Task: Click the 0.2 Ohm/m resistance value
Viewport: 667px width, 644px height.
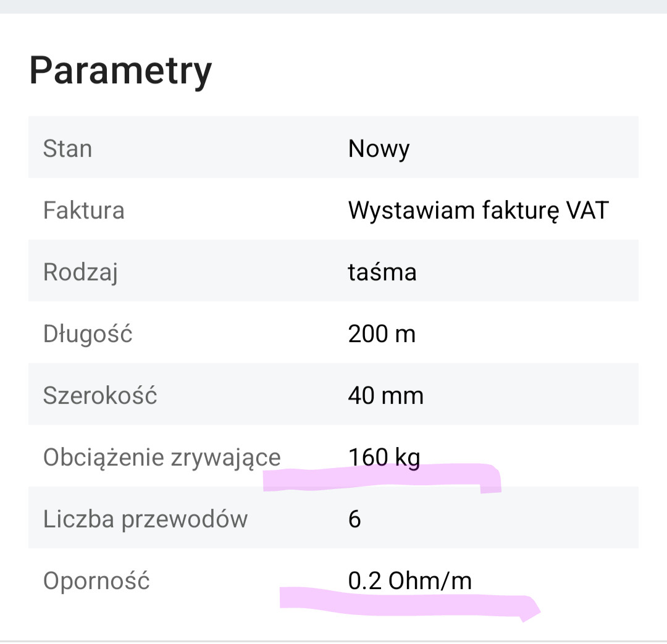Action: 409,581
